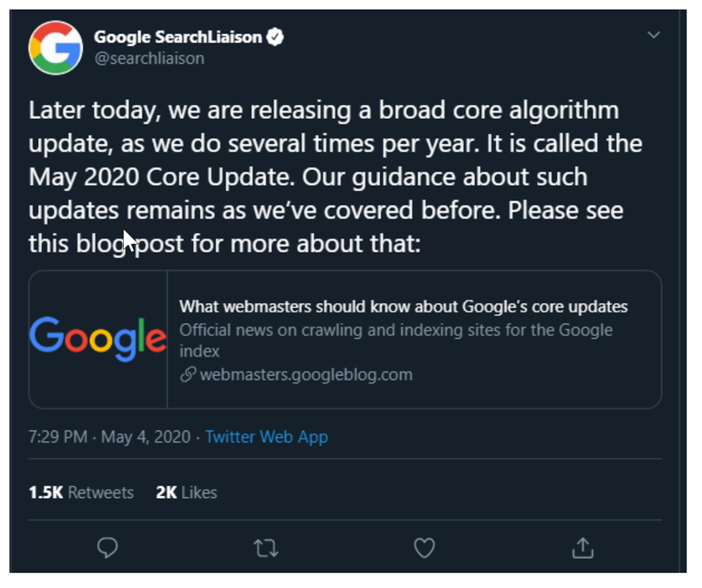Click the webmasters.googleblog.com domain text
This screenshot has height=588, width=702.
306,375
